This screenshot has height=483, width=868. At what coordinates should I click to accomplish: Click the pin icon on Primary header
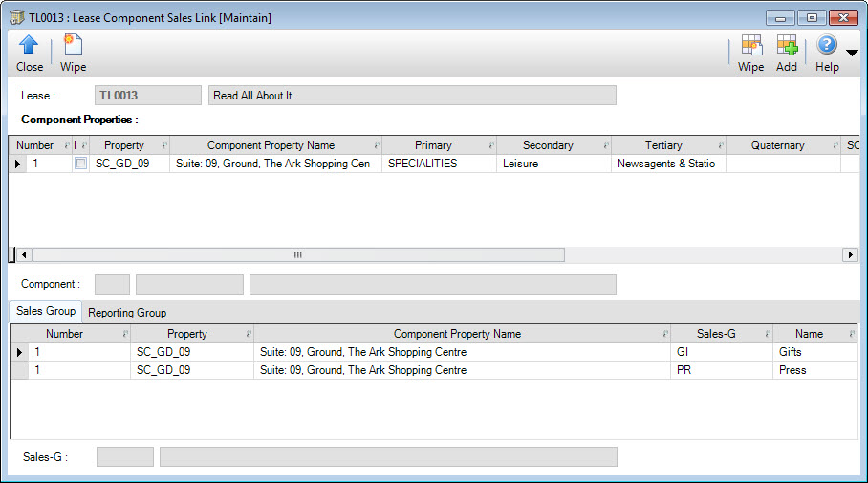click(491, 145)
